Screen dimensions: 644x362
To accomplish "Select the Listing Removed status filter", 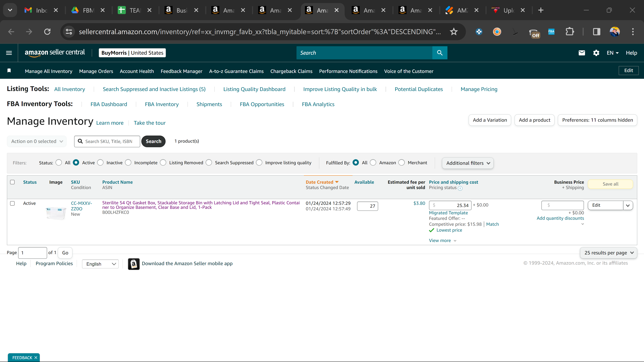I will point(163,163).
